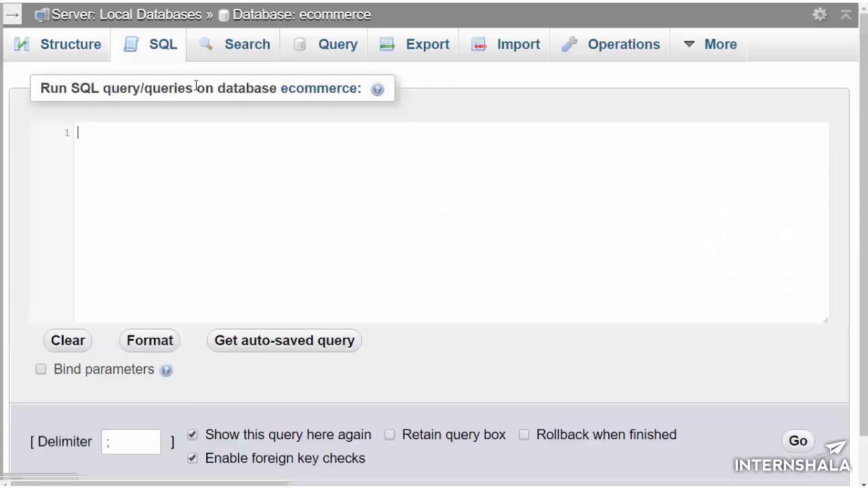The height and width of the screenshot is (488, 868).
Task: Enable Rollback when finished checkbox
Action: tap(524, 434)
